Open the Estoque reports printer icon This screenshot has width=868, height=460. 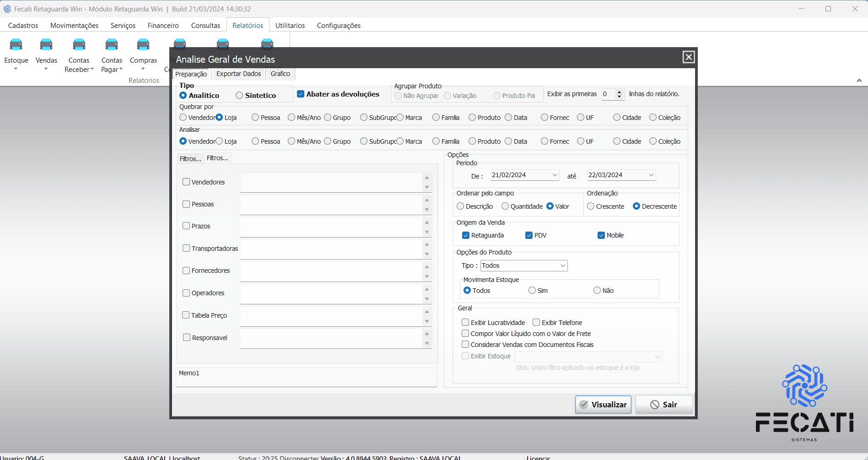[x=16, y=45]
